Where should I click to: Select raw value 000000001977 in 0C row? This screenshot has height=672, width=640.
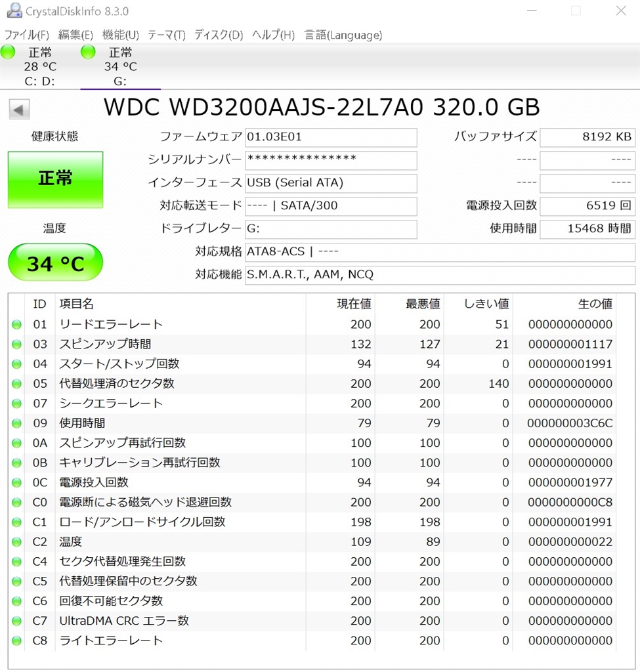pyautogui.click(x=570, y=482)
